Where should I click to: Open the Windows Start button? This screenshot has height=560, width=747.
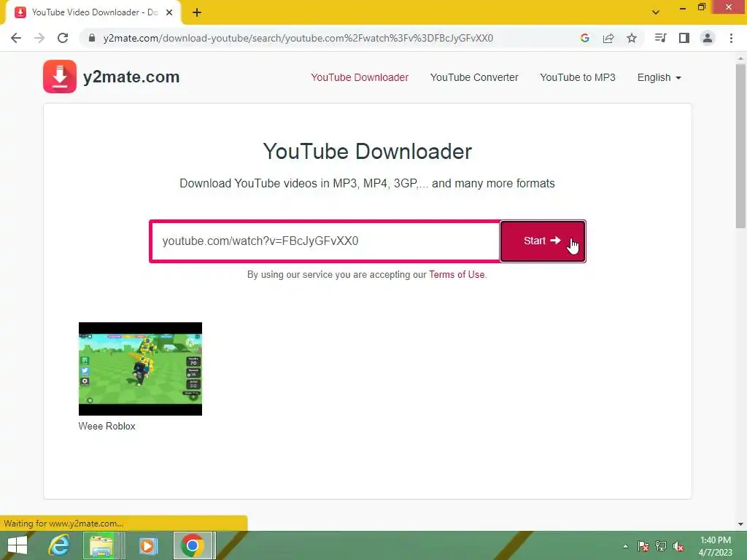[x=18, y=545]
